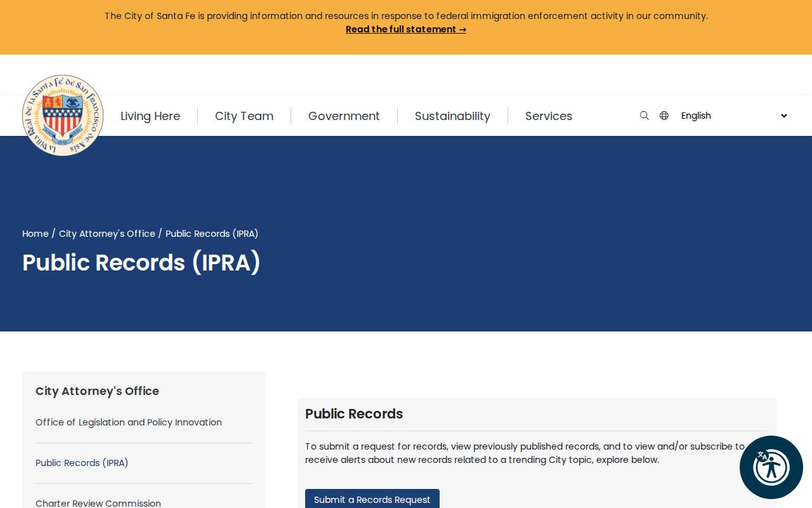812x508 pixels.
Task: Go to Home breadcrumb
Action: [36, 234]
